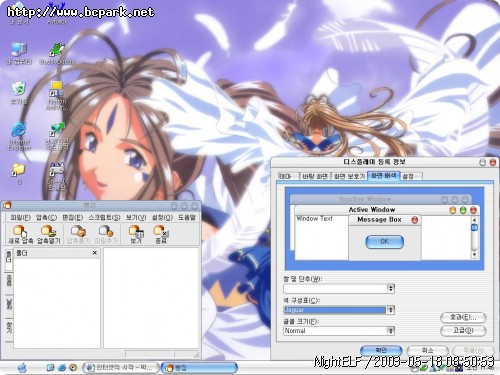Click the 취소 button
500x375 pixels.
428,350
